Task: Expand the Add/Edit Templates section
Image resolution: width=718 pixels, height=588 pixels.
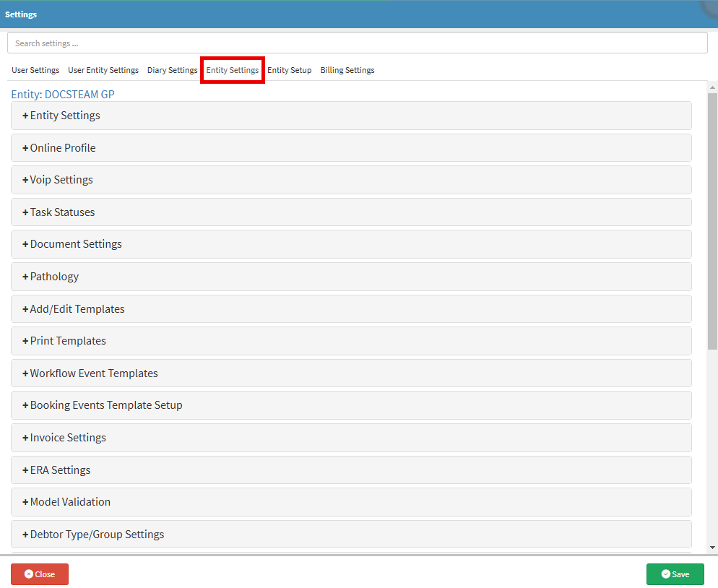Action: 351,309
